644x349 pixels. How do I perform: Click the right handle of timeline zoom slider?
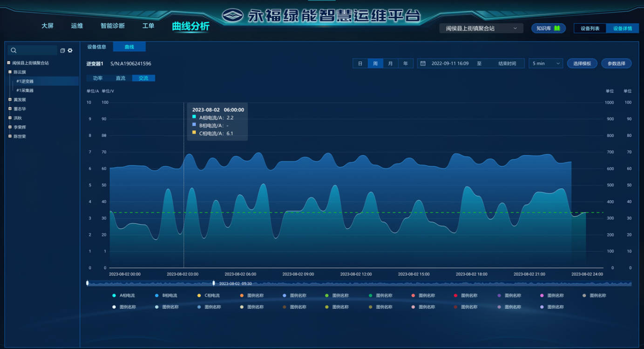[x=214, y=283]
